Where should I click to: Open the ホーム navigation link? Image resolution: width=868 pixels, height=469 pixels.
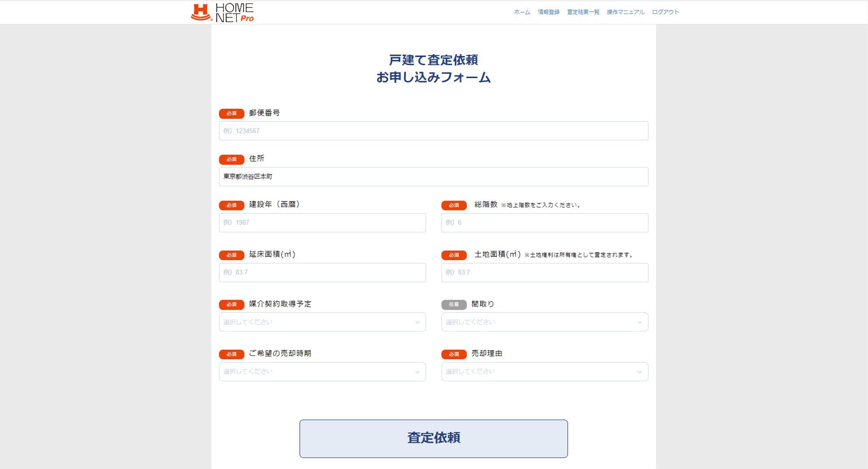point(521,12)
